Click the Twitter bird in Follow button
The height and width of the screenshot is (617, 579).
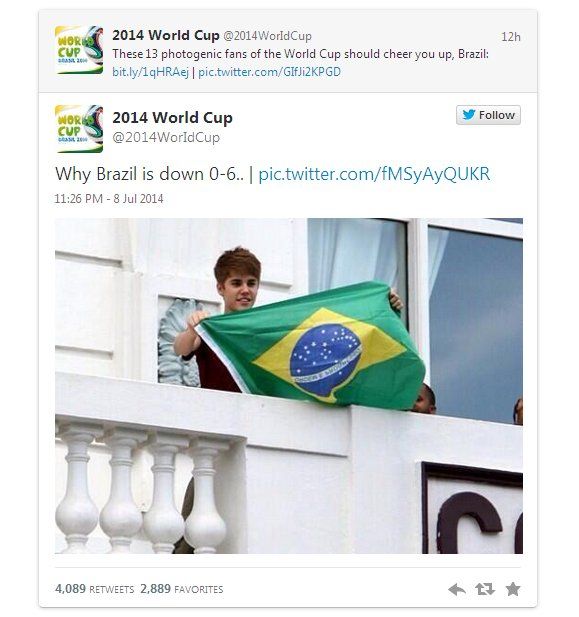tap(469, 115)
